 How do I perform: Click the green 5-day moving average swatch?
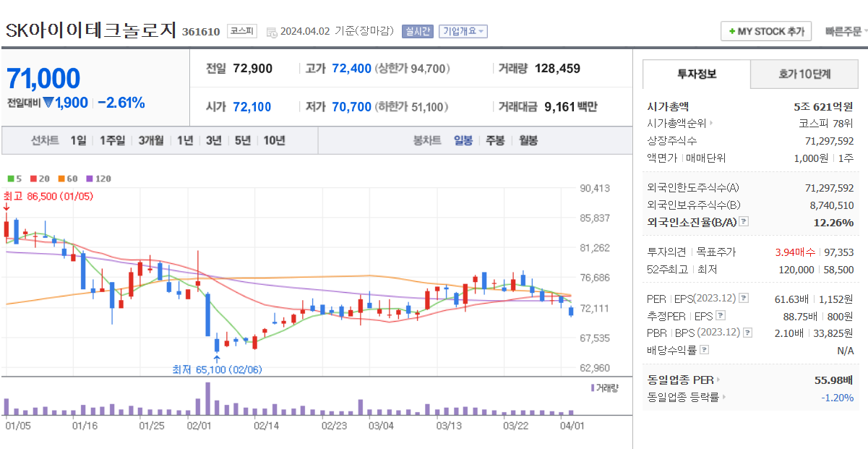[x=11, y=179]
